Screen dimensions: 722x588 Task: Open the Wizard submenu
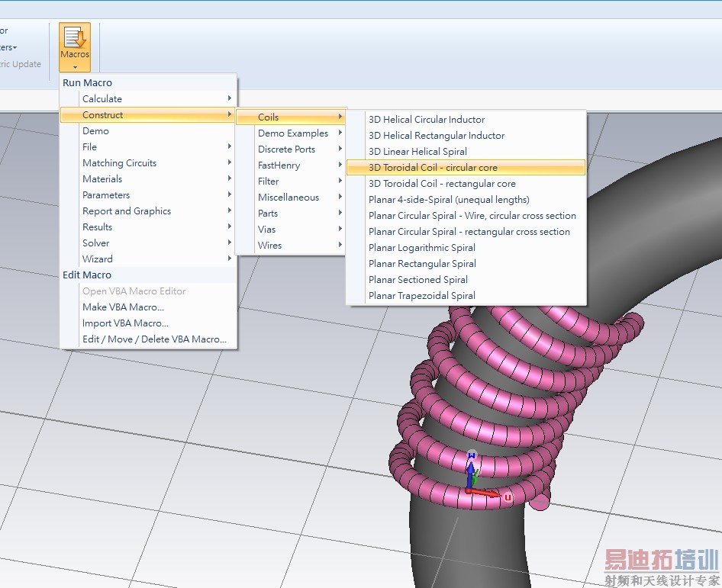pyautogui.click(x=148, y=259)
